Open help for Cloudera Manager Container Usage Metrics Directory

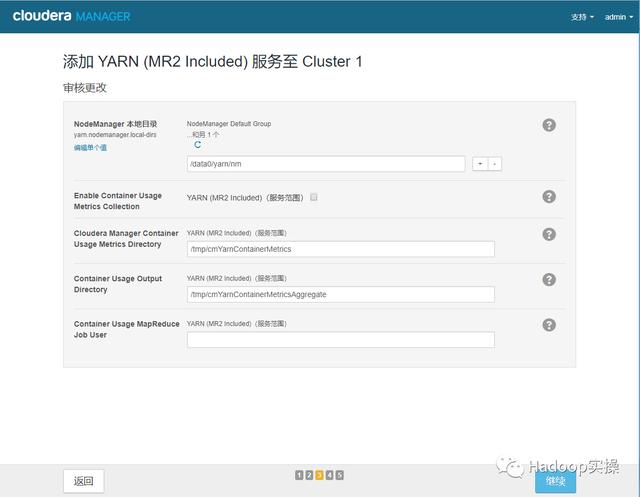point(549,234)
